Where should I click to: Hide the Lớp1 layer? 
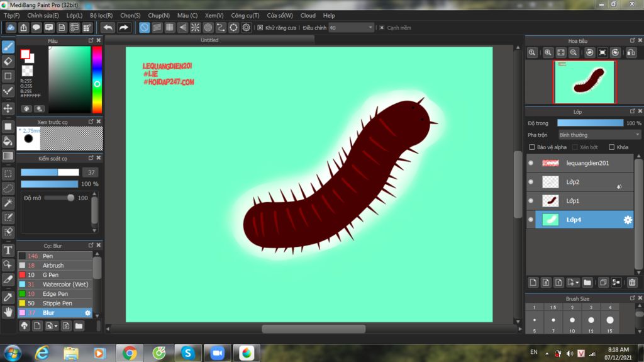point(531,201)
